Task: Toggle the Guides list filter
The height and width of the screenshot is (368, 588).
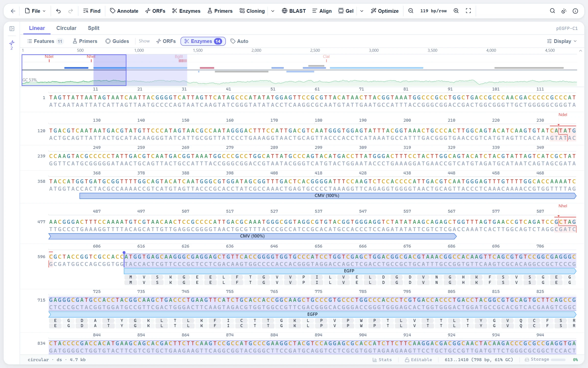Action: 117,41
